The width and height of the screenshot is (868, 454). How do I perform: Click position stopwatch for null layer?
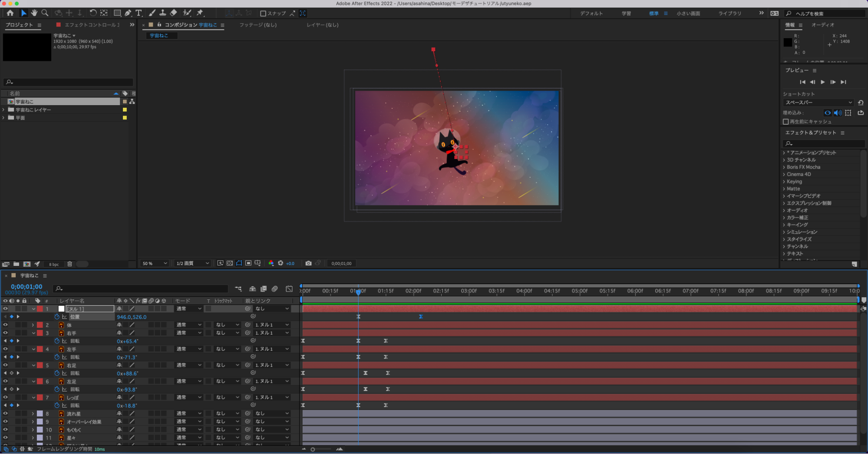pos(57,317)
